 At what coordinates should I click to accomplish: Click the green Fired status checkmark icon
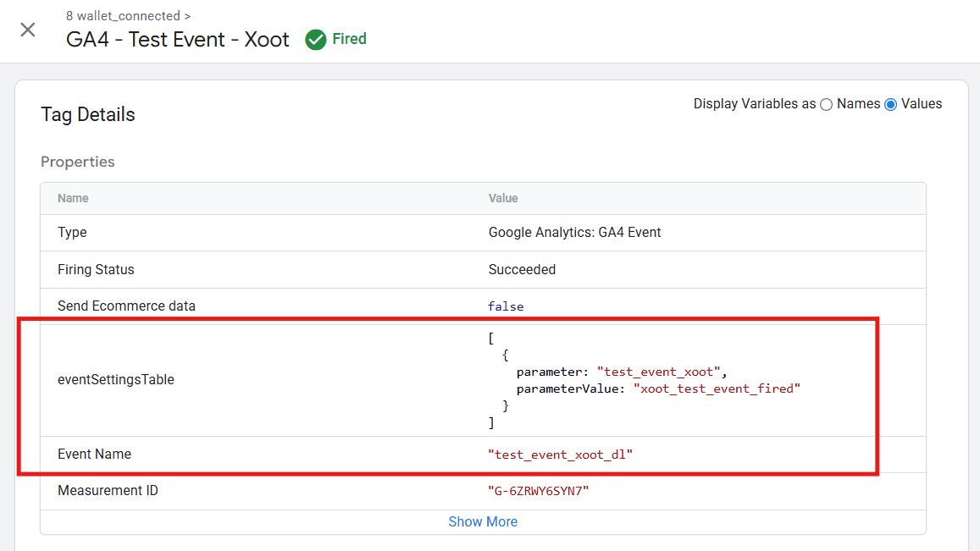316,39
